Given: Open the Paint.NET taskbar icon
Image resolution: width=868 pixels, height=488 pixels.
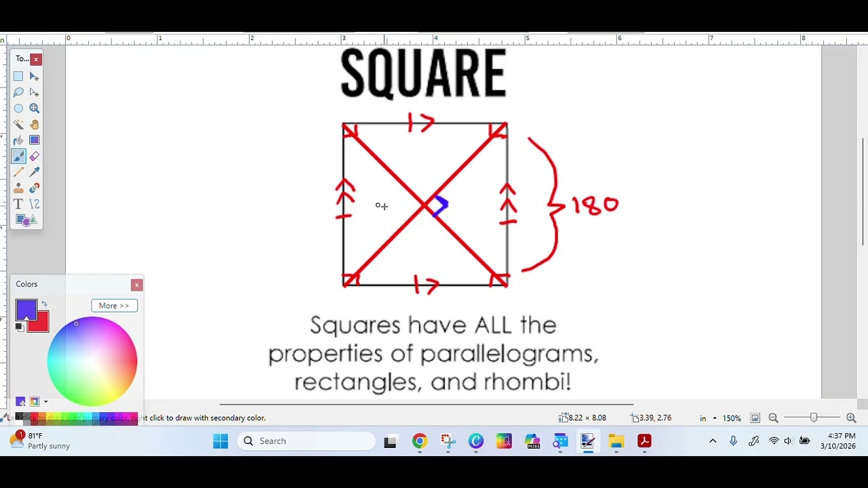Looking at the screenshot, I should [x=588, y=441].
